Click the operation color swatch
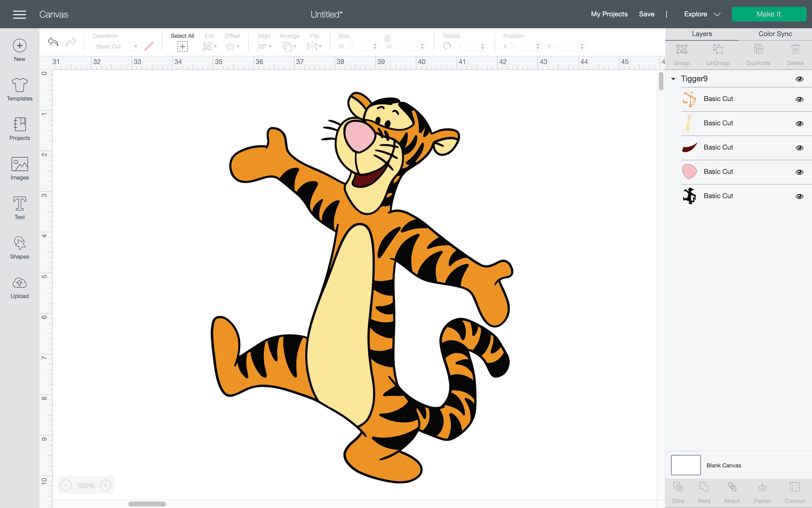Viewport: 812px width, 508px height. coord(149,46)
